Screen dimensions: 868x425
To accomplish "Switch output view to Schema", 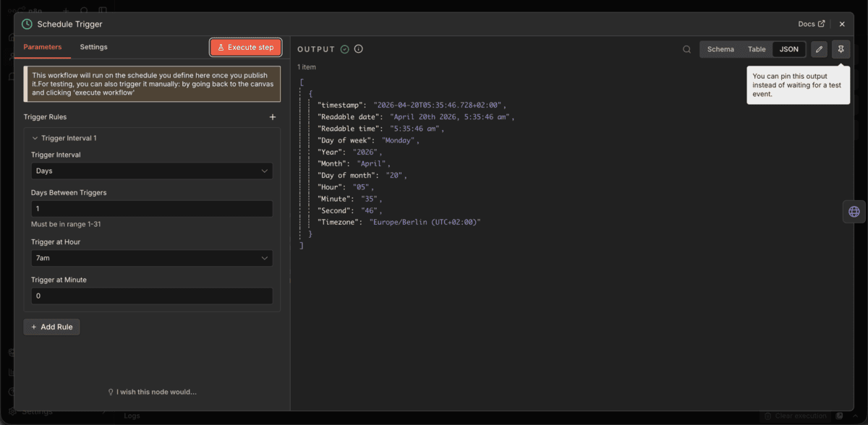I will click(720, 49).
